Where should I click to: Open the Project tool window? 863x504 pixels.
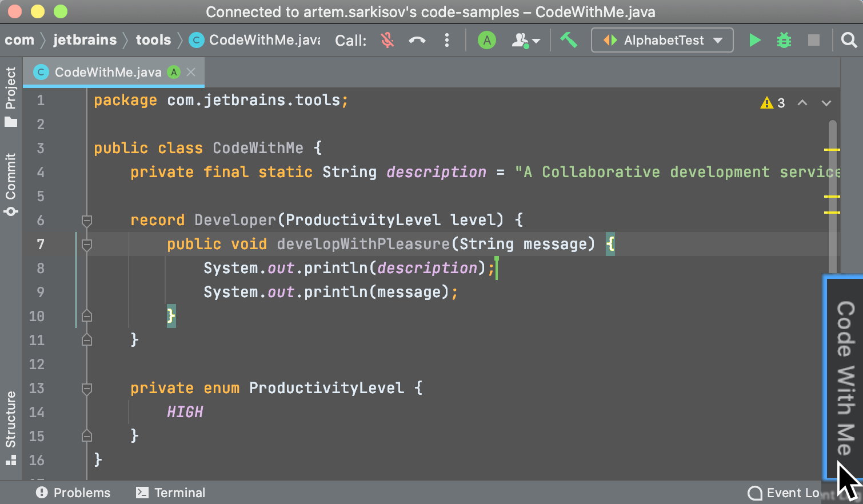tap(10, 96)
